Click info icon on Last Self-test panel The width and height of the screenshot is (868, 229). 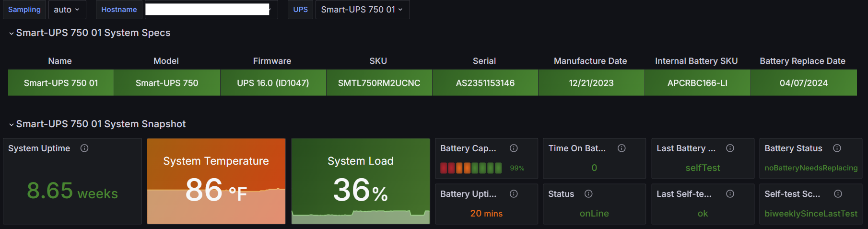[730, 194]
